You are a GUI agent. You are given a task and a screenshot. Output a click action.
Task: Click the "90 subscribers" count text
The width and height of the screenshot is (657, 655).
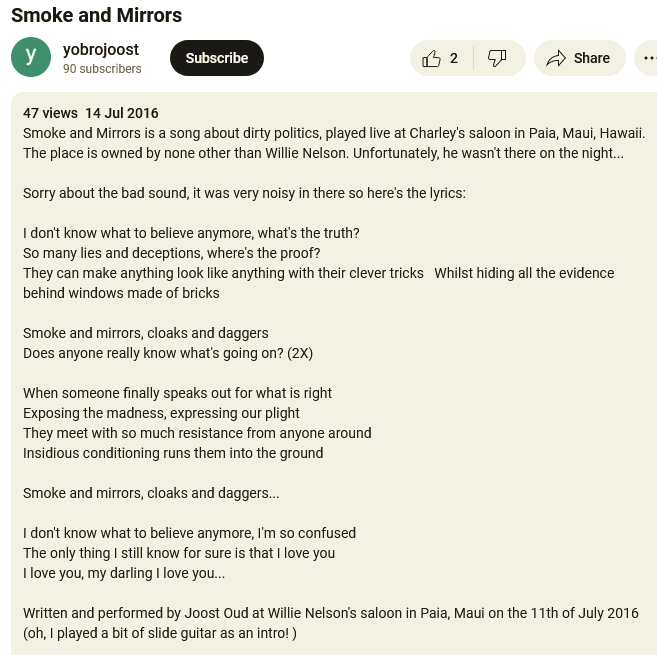(102, 69)
